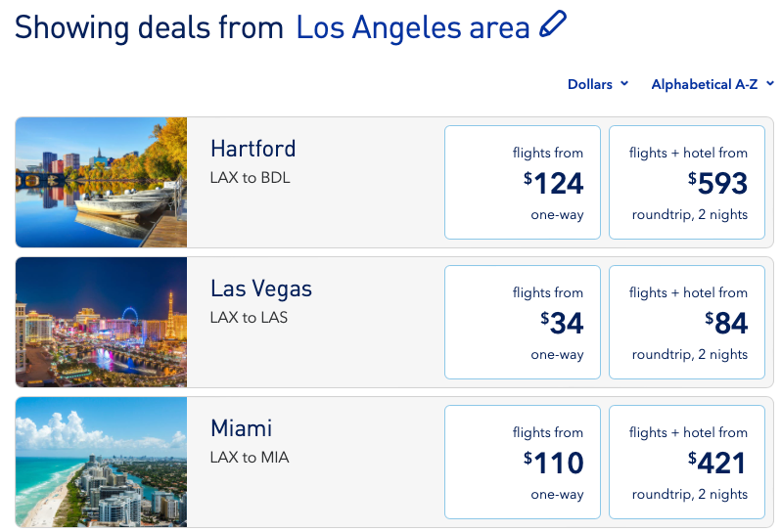Click the pencil edit icon beside Los Angeles area

pyautogui.click(x=552, y=24)
